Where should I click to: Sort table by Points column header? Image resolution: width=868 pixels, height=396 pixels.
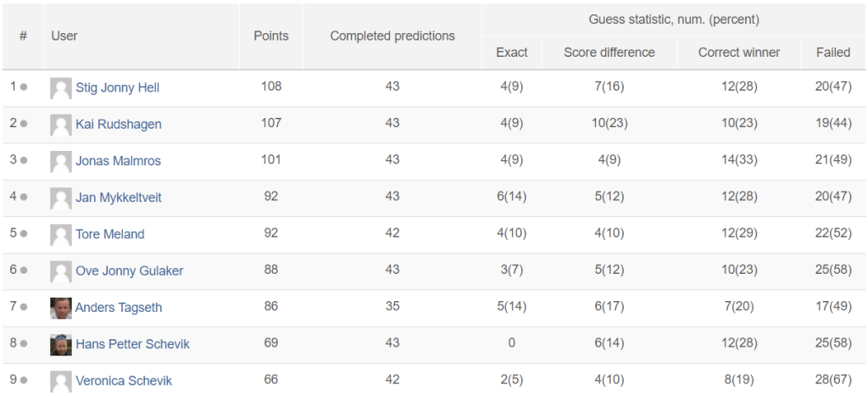[x=271, y=36]
